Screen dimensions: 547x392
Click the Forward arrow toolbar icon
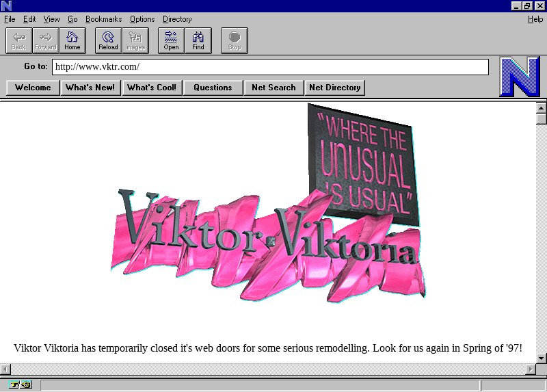coord(46,40)
